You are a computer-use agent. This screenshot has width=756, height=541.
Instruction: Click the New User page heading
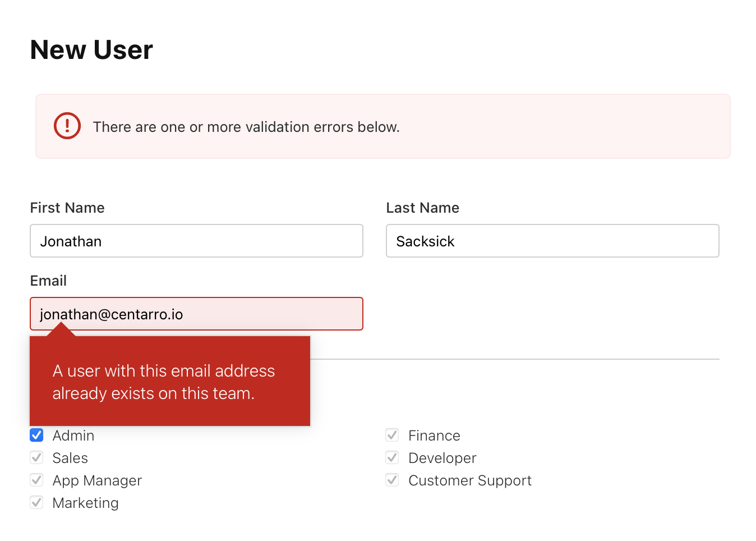(x=91, y=50)
